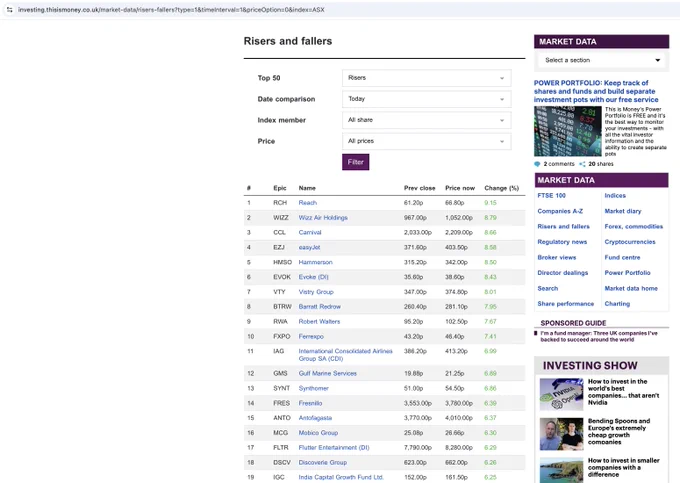
Task: Open the Share performance link
Action: (x=566, y=304)
